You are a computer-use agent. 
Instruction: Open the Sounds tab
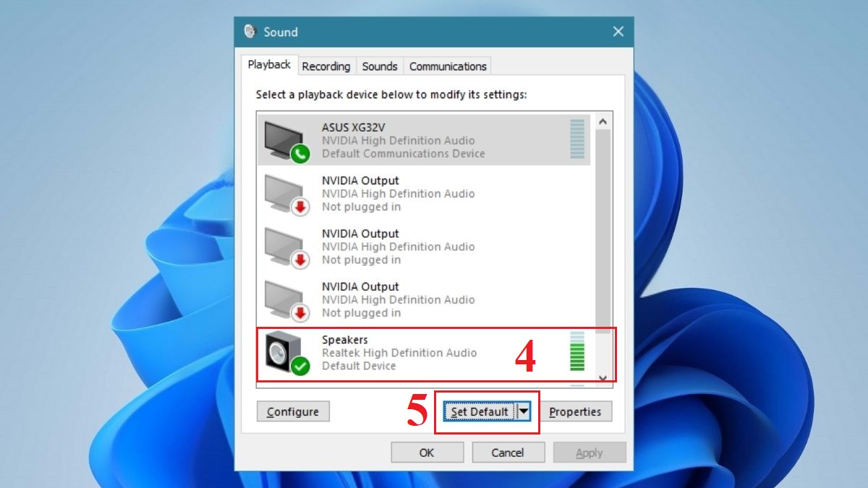pyautogui.click(x=380, y=67)
